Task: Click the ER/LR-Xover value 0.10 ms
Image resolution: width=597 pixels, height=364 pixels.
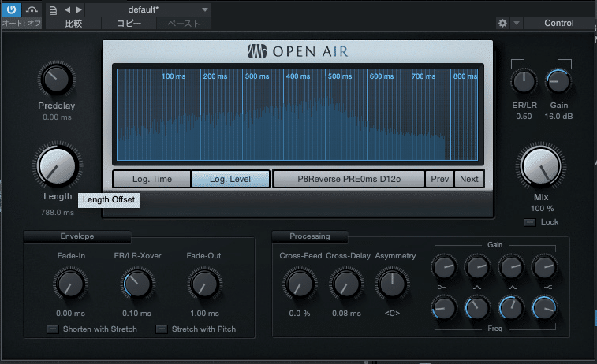Action: click(x=136, y=314)
